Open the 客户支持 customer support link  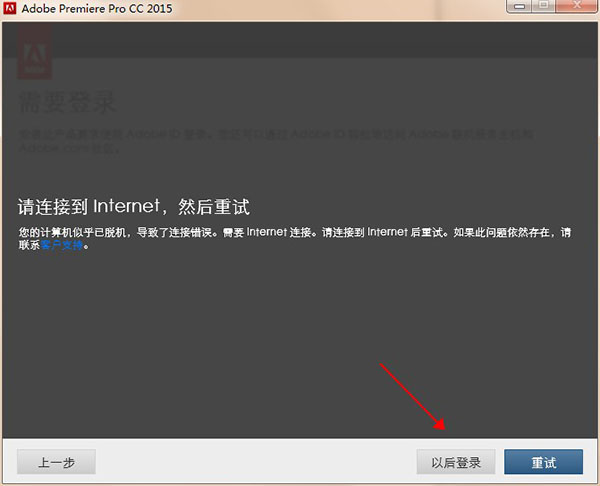tap(64, 245)
